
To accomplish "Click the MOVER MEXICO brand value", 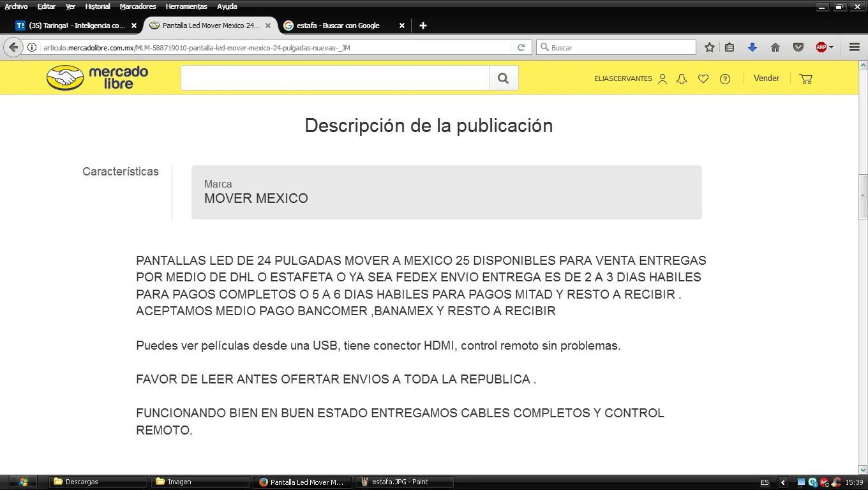I will (256, 198).
